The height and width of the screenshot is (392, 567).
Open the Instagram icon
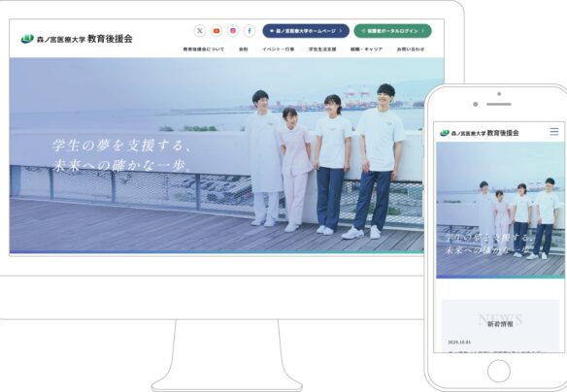(x=233, y=31)
